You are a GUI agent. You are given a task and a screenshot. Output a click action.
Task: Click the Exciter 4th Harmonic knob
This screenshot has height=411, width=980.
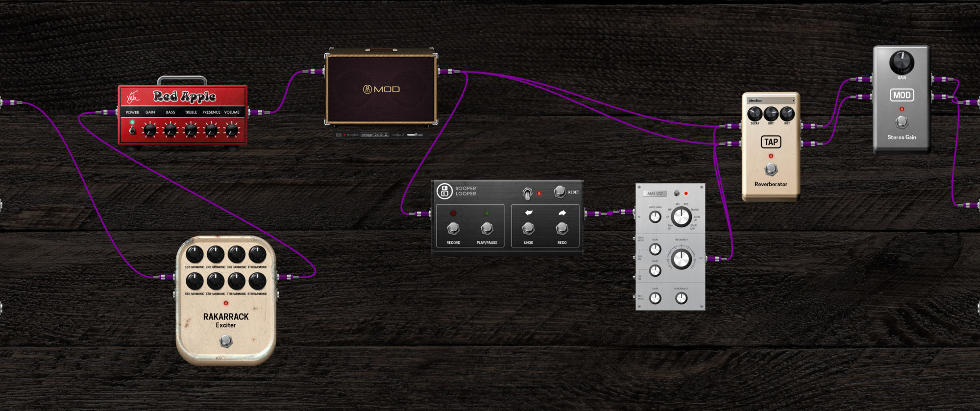tap(258, 254)
